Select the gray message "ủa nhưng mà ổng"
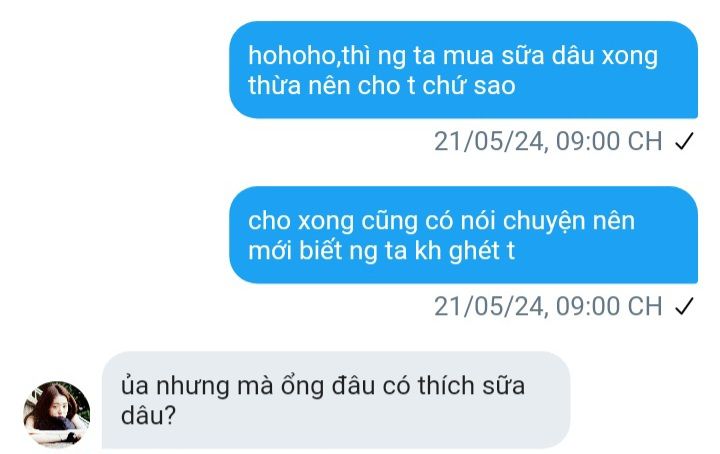Viewport: 720px width, 454px height. click(x=336, y=400)
